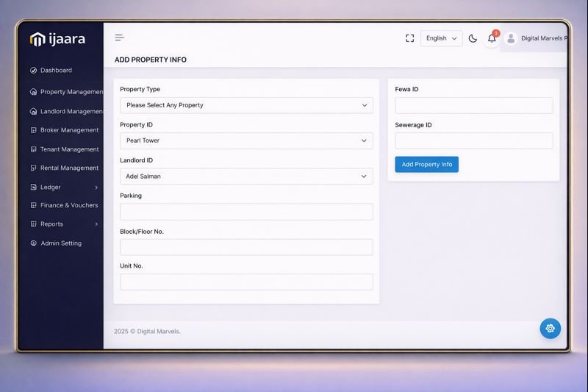The height and width of the screenshot is (392, 588).
Task: Open the floating settings gear button
Action: (550, 328)
